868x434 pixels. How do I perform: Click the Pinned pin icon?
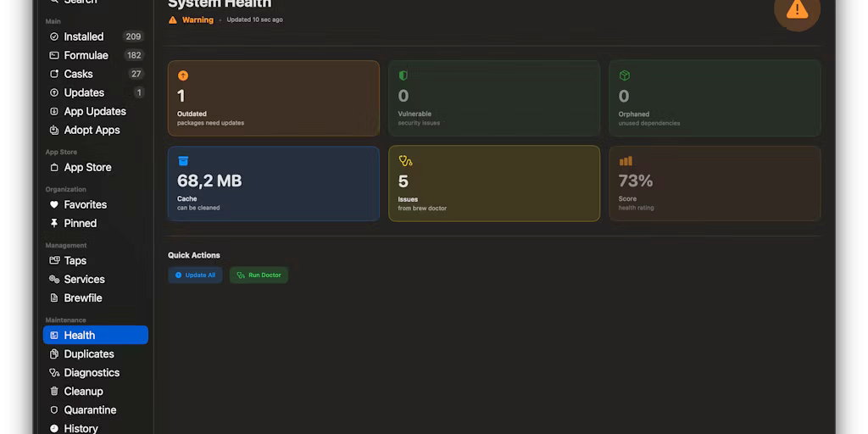(54, 223)
